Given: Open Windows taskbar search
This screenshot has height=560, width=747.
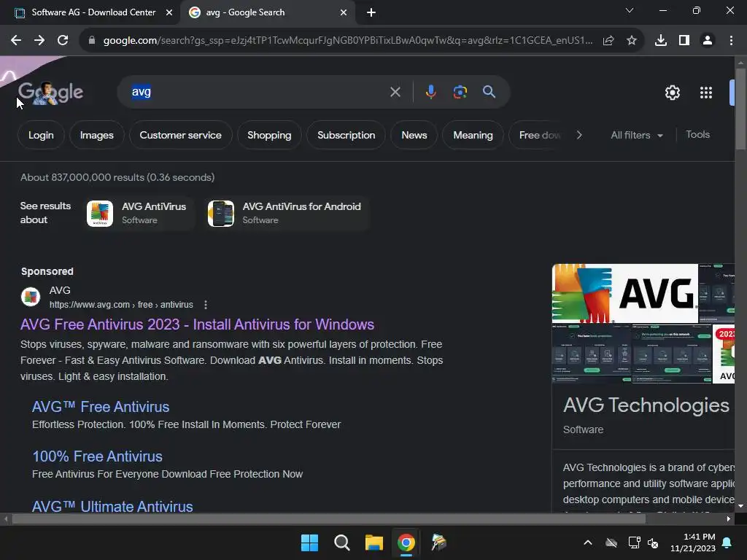Looking at the screenshot, I should pyautogui.click(x=341, y=542).
